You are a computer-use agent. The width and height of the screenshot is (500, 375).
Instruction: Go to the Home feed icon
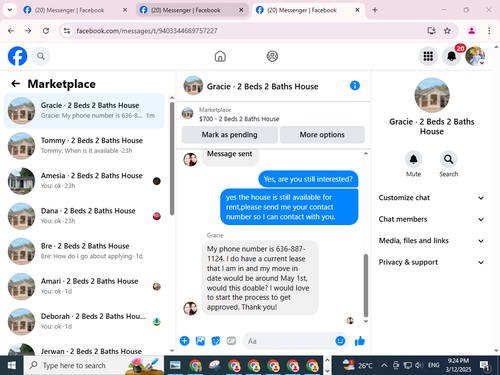coord(220,56)
